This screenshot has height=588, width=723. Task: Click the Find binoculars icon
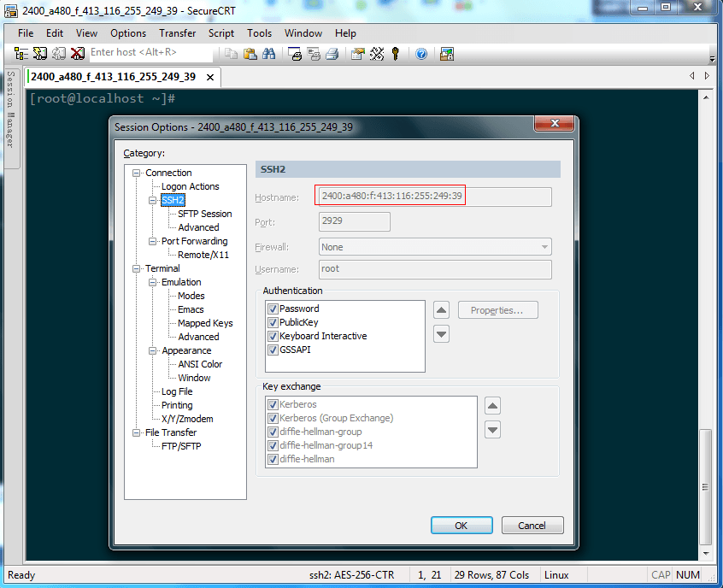269,53
